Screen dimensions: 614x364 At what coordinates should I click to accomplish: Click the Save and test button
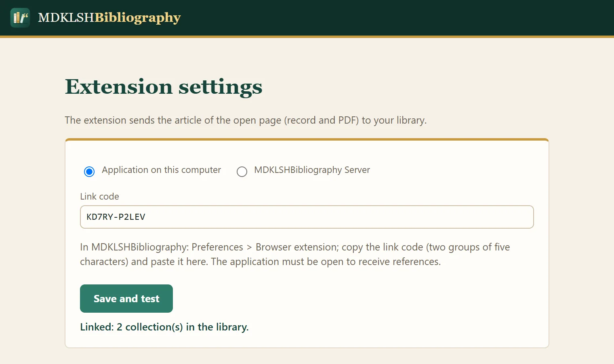click(x=126, y=299)
